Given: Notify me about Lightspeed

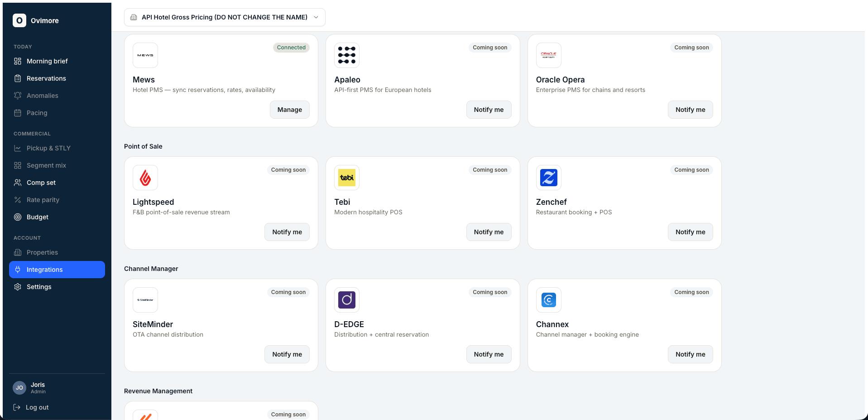Looking at the screenshot, I should [287, 232].
